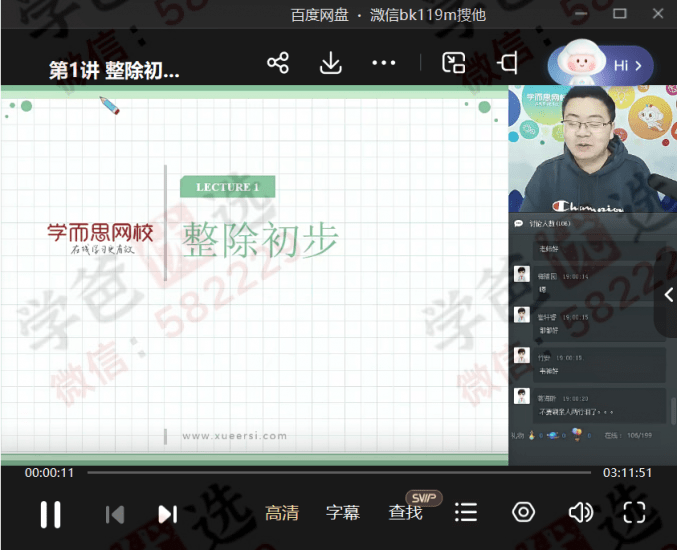The width and height of the screenshot is (677, 550).
Task: Click the www.xueersi.com text on slide
Action: (234, 436)
